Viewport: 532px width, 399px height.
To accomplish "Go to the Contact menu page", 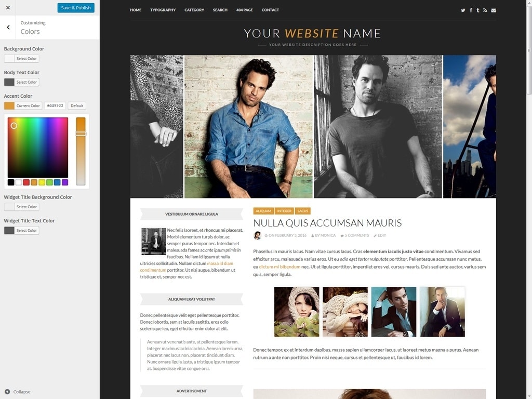I will [270, 10].
